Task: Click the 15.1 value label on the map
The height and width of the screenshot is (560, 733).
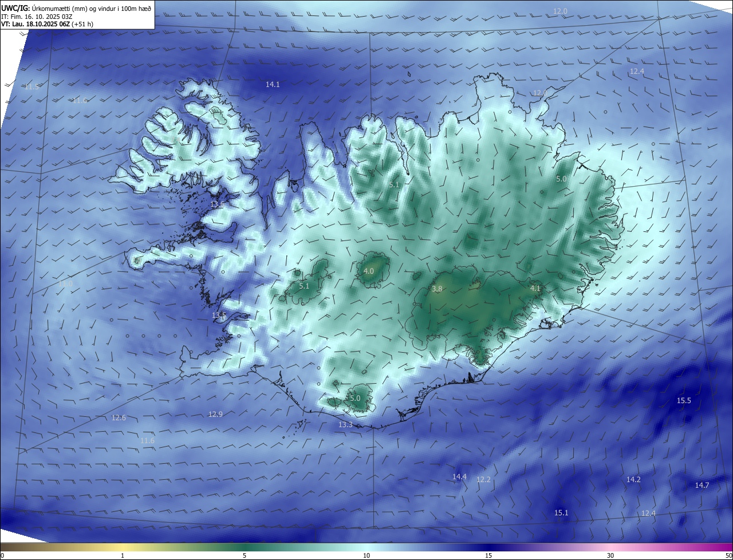Action: [x=561, y=512]
